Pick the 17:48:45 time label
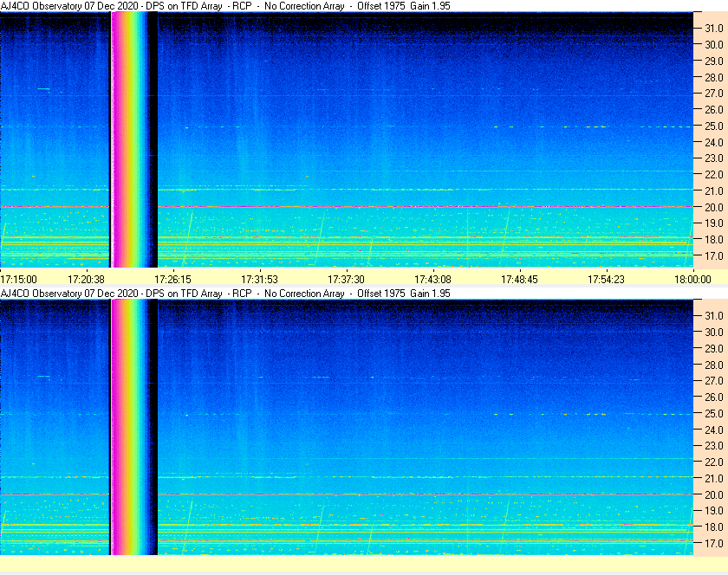The image size is (728, 575). pos(519,280)
